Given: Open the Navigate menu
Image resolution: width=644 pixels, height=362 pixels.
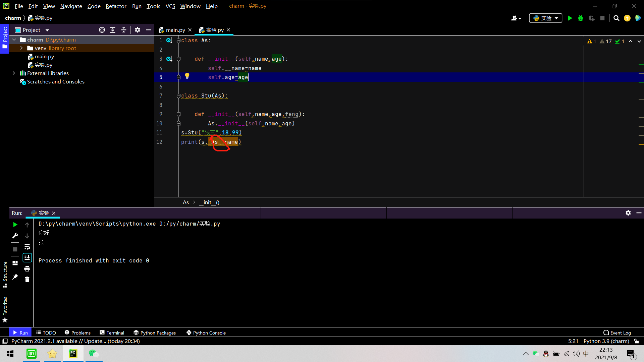Looking at the screenshot, I should pos(71,6).
